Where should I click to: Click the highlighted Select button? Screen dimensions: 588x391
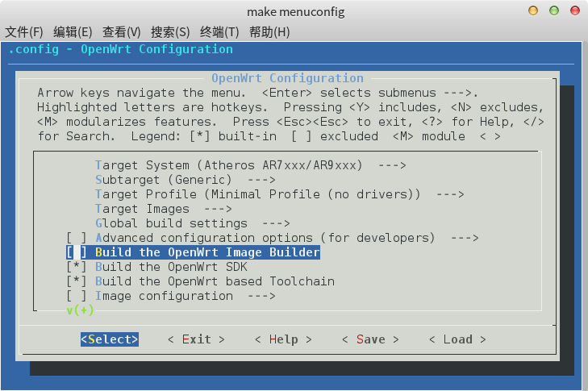pyautogui.click(x=110, y=339)
